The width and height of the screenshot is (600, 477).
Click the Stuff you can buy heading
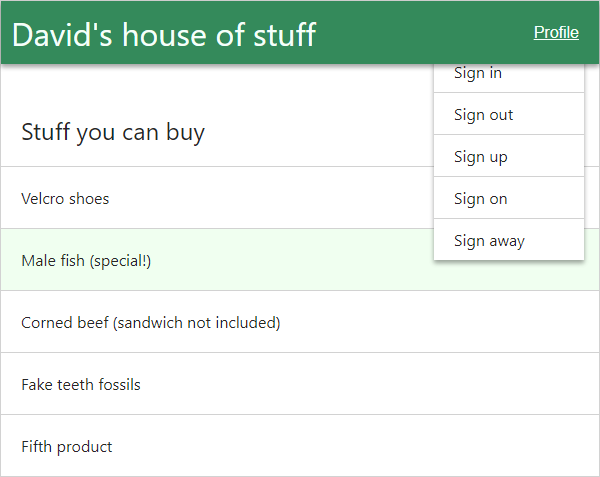click(113, 132)
